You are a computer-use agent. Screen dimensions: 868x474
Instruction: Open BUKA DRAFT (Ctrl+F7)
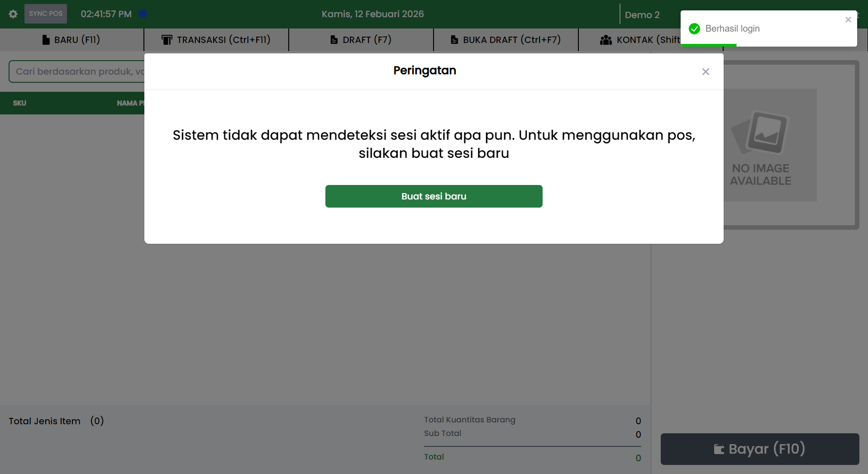pyautogui.click(x=506, y=40)
